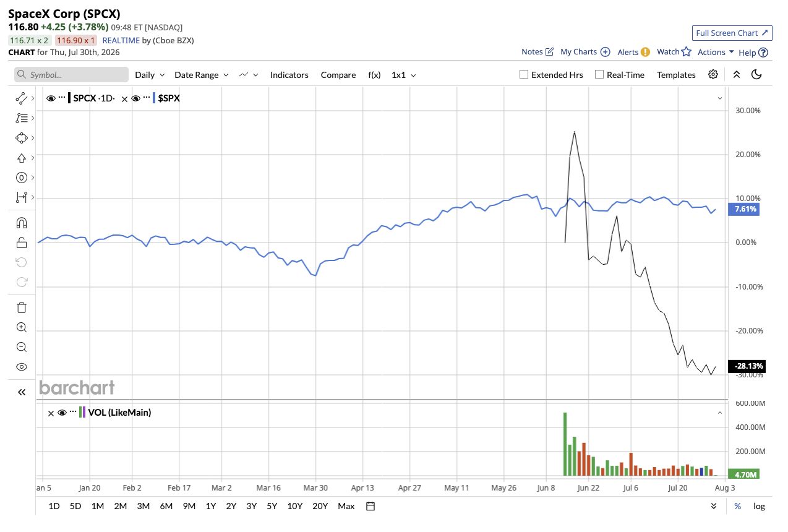
Task: Open the Actions dropdown menu
Action: click(x=716, y=52)
